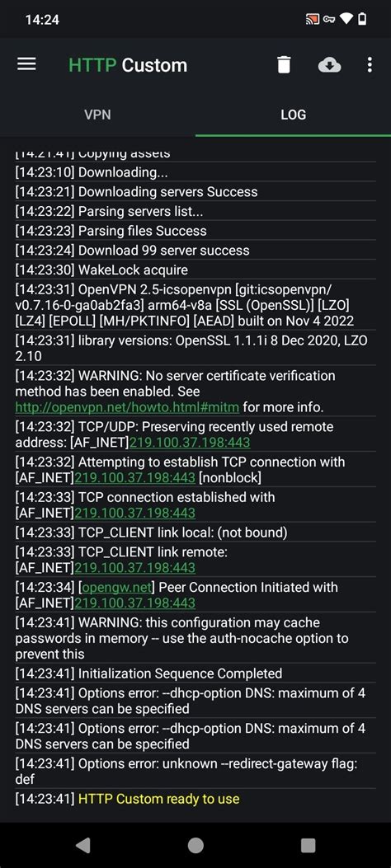
Task: Tap the cloud download icon
Action: click(329, 65)
